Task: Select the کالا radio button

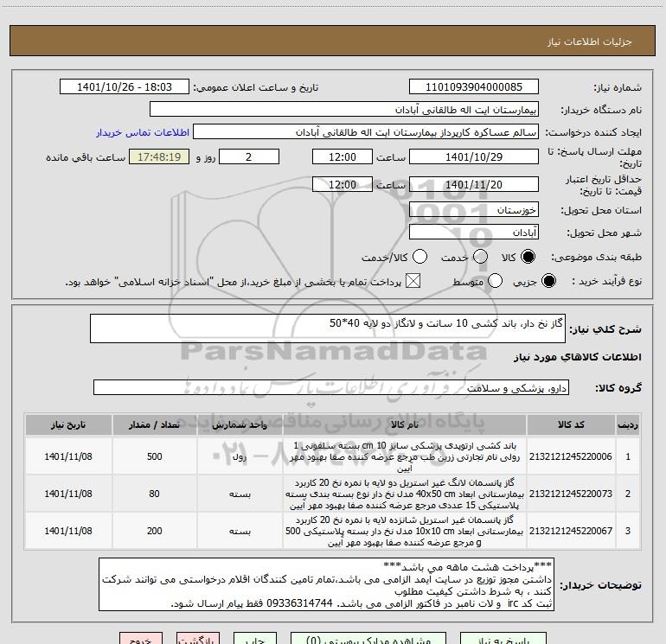Action: pos(528,257)
